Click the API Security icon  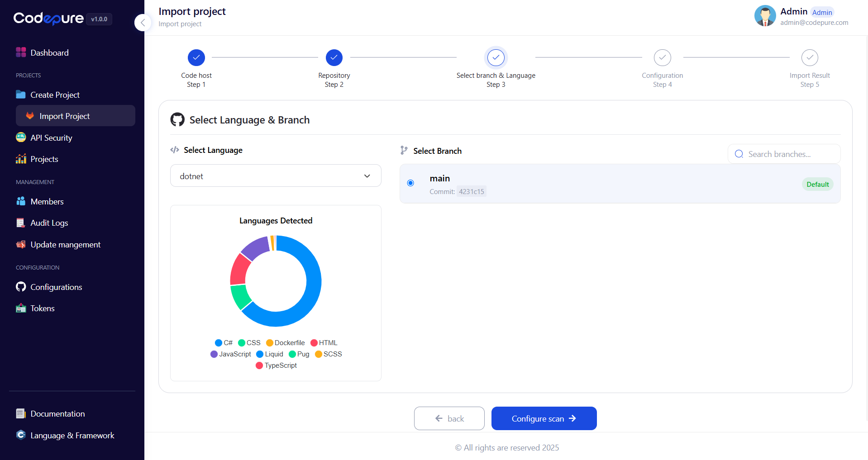coord(21,138)
